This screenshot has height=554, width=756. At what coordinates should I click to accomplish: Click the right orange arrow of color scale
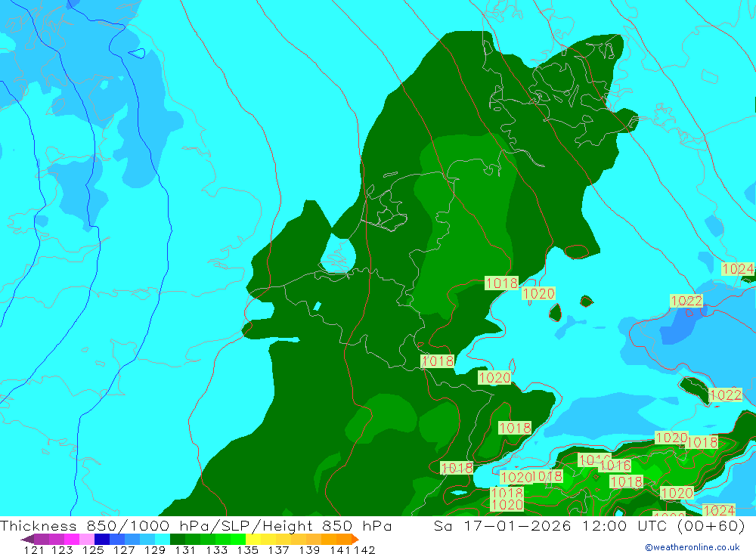click(x=355, y=540)
